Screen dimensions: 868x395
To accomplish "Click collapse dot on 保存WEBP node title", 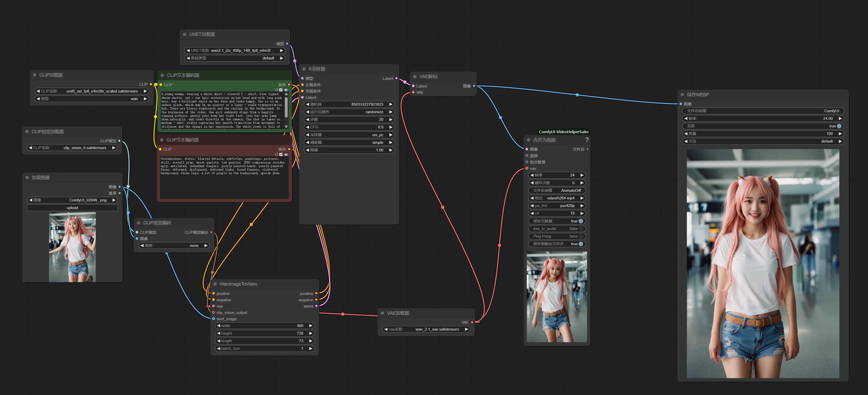I will click(x=682, y=95).
